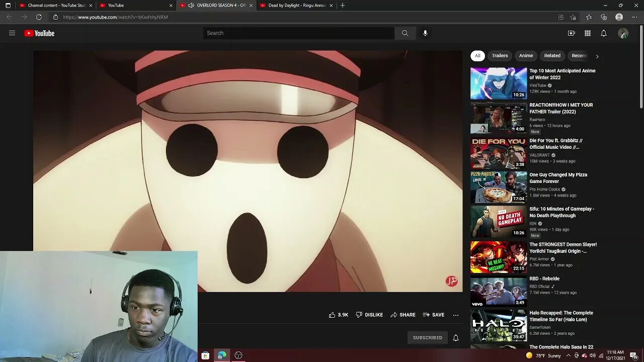Select the All filter chip
This screenshot has width=644, height=362.
[477, 56]
